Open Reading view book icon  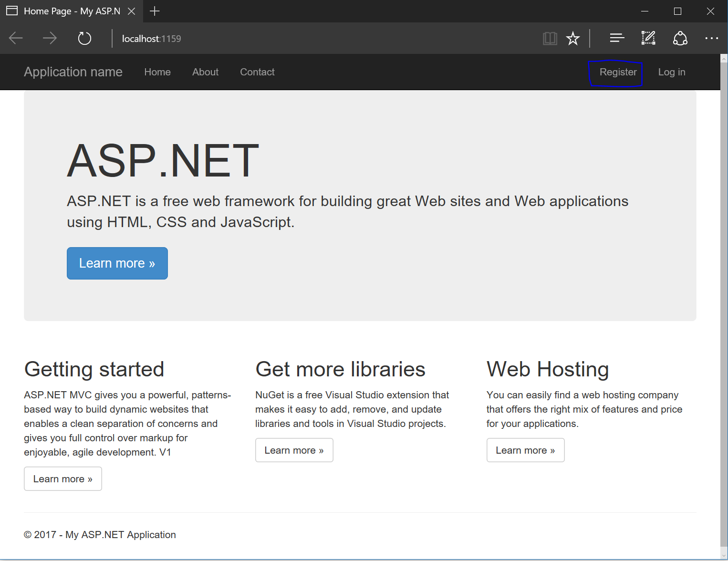550,38
